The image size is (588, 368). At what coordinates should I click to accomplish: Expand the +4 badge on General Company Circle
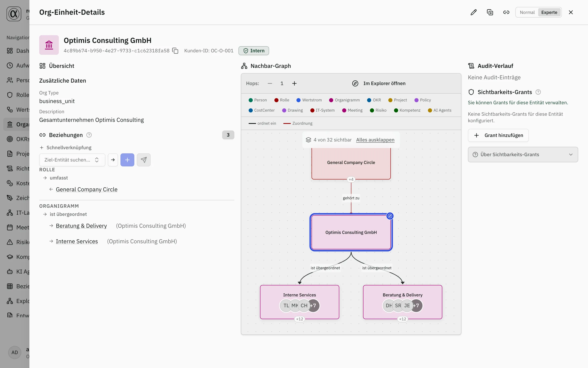click(x=351, y=179)
